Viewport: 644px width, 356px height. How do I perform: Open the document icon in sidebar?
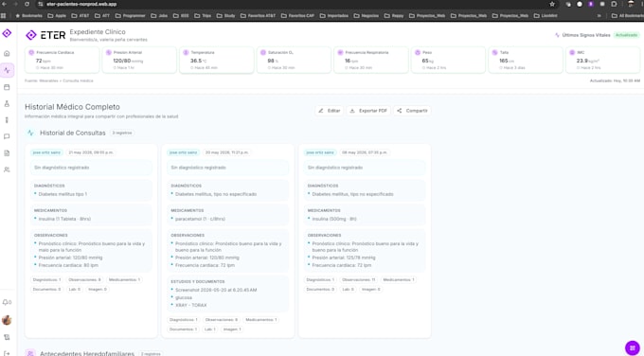[x=7, y=152]
